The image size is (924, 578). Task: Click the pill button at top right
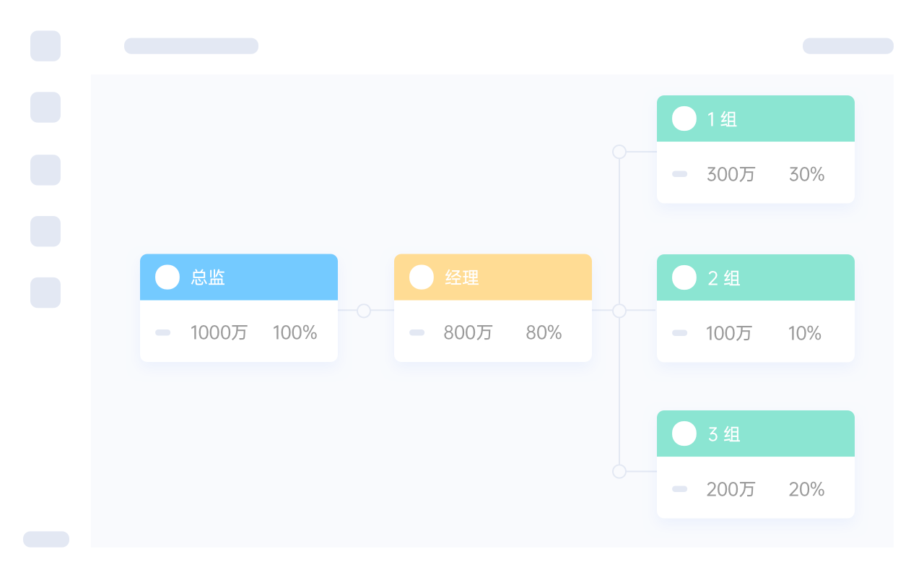coord(847,46)
